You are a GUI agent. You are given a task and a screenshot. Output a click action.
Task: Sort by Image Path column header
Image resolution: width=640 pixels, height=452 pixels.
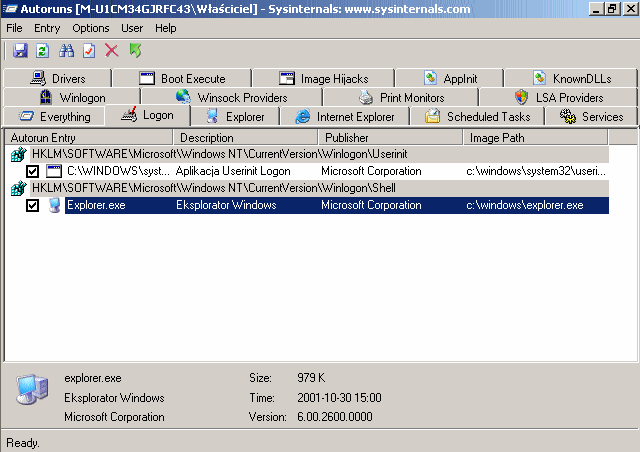(x=536, y=138)
